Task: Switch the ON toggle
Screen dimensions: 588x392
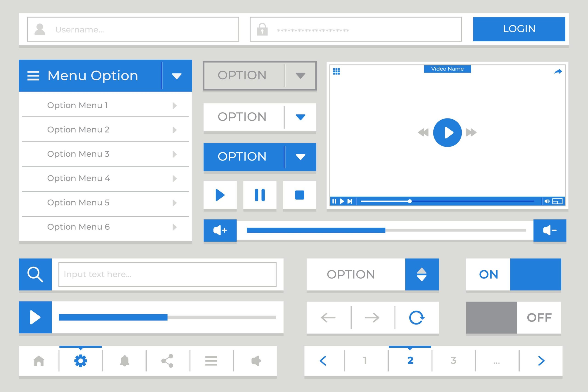Action: click(514, 274)
